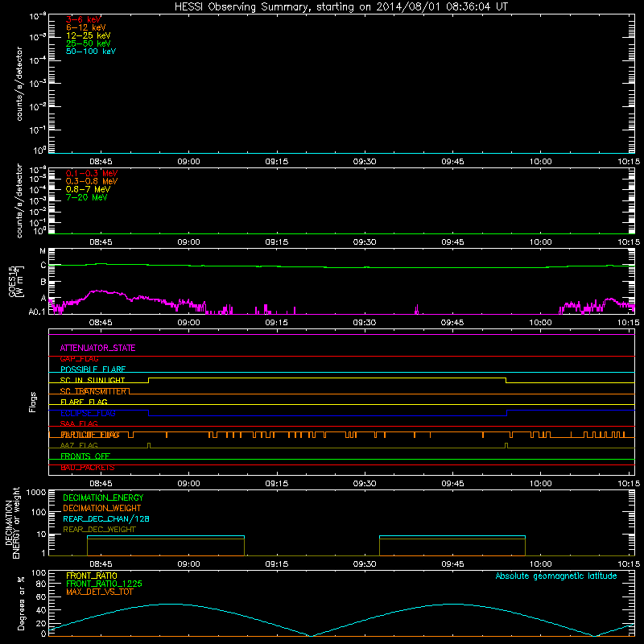Select the DECIMATION_WEIGHT legend label

tap(102, 508)
